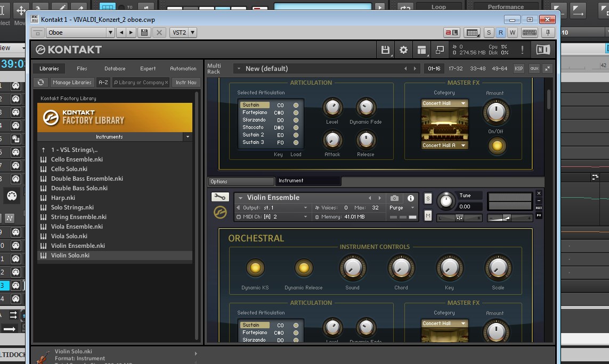The height and width of the screenshot is (364, 609).
Task: Expand the Purge dropdown menu
Action: [402, 208]
